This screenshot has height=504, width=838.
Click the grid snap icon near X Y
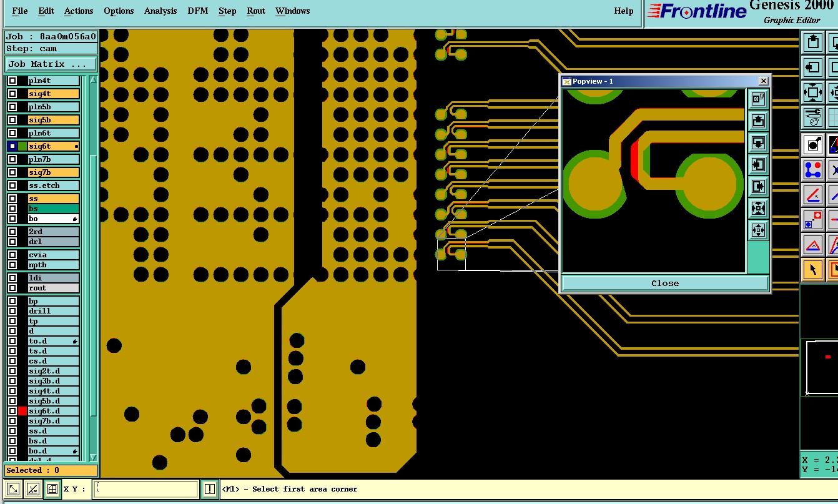[x=52, y=489]
